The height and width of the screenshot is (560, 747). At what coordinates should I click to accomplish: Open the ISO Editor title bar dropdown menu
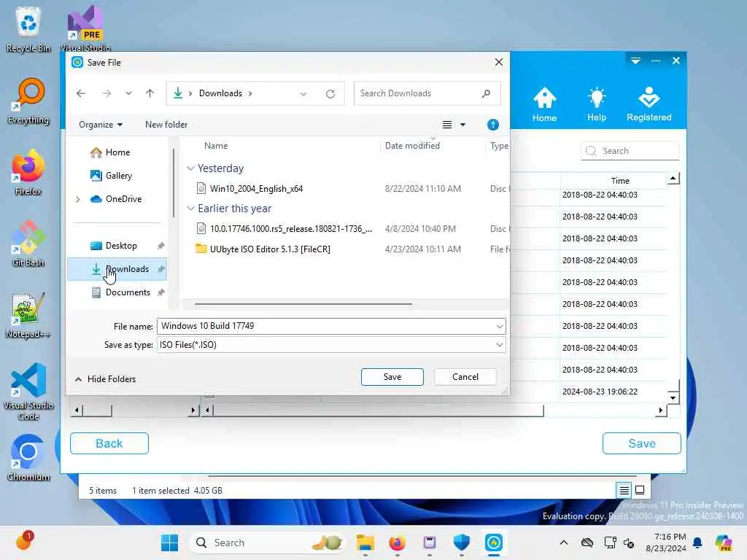click(x=635, y=61)
